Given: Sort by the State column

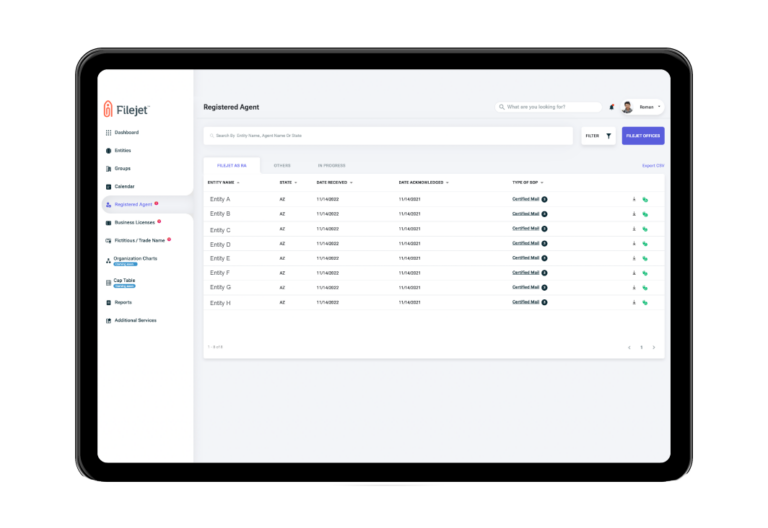Looking at the screenshot, I should click(x=288, y=183).
